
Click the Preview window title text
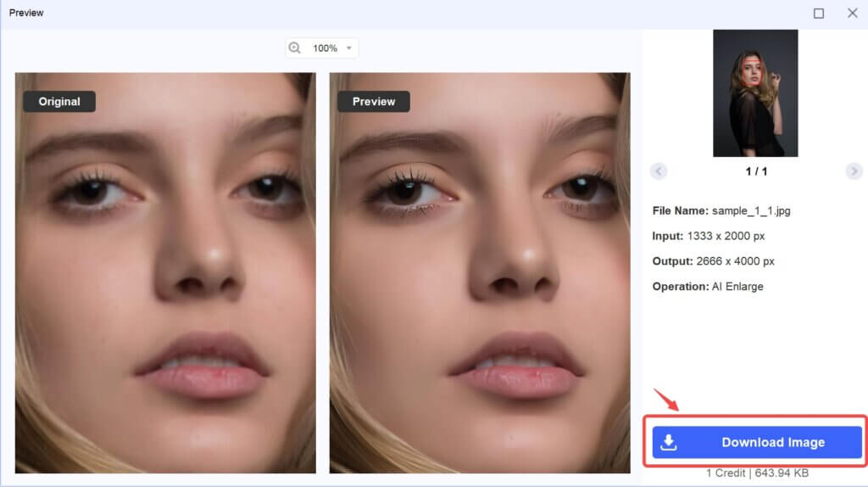26,13
